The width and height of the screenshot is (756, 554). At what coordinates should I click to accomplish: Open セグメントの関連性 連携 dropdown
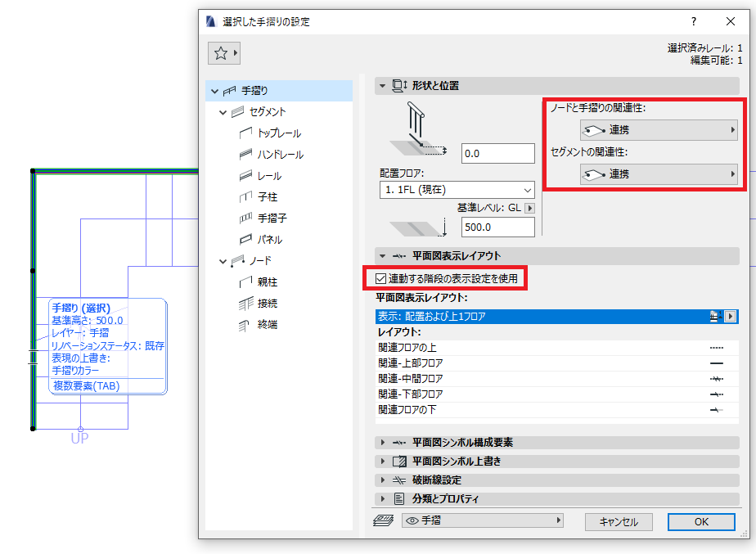pos(659,174)
